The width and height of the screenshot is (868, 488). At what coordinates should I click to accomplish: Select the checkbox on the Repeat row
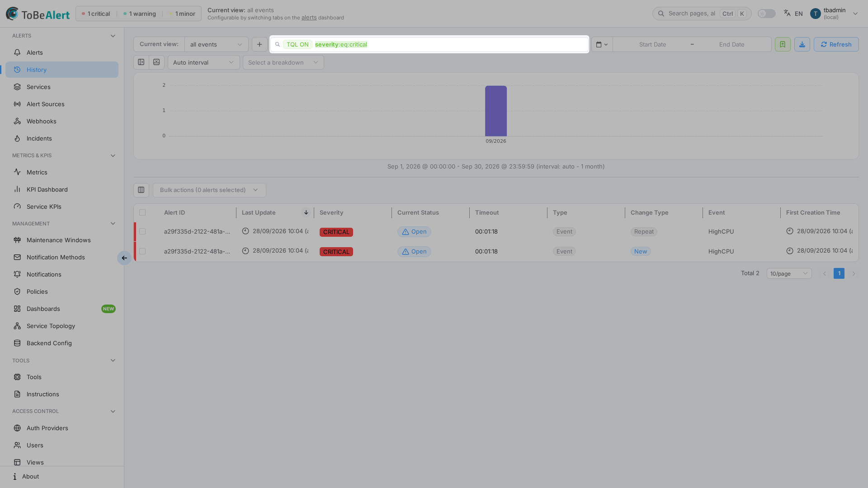[x=142, y=231]
